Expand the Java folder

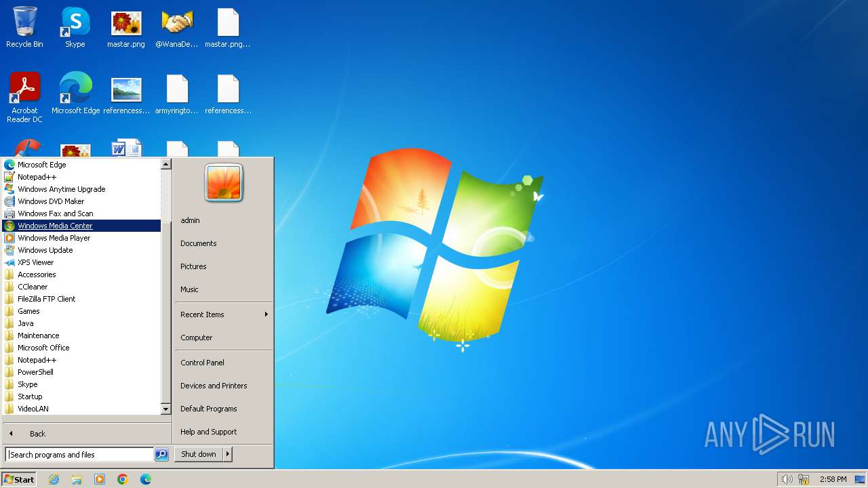pyautogui.click(x=81, y=323)
